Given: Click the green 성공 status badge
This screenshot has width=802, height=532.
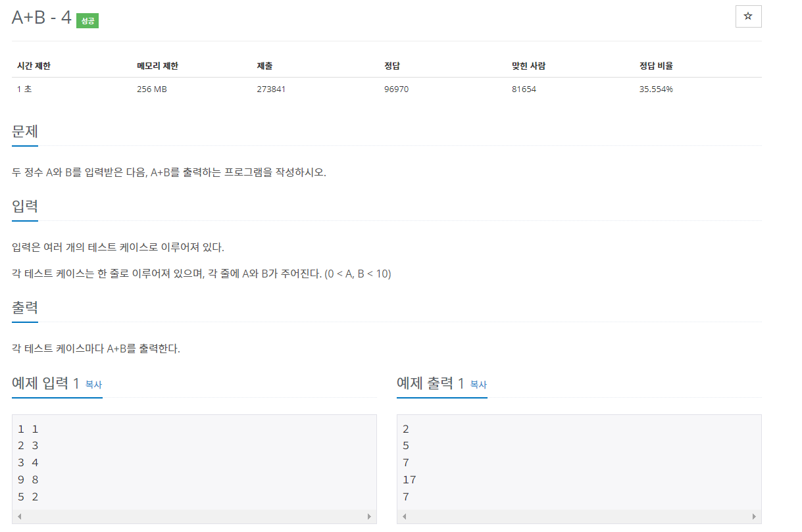Looking at the screenshot, I should (x=88, y=20).
